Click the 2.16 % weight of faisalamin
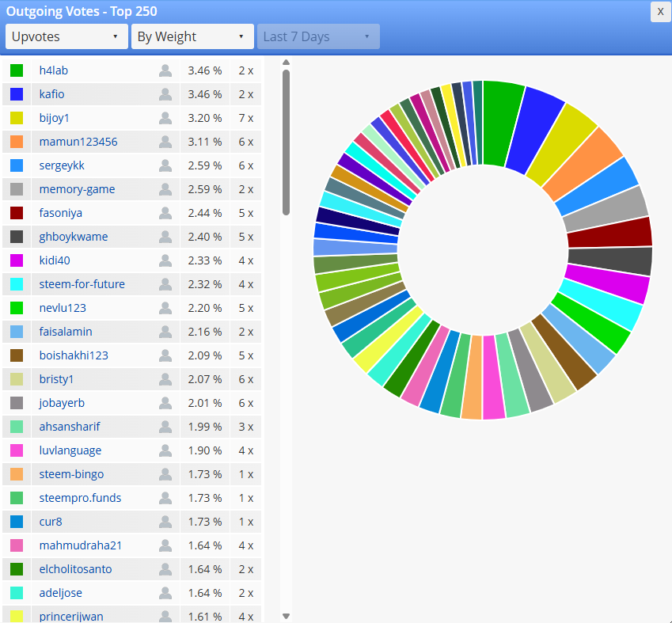This screenshot has width=672, height=623. pyautogui.click(x=205, y=332)
